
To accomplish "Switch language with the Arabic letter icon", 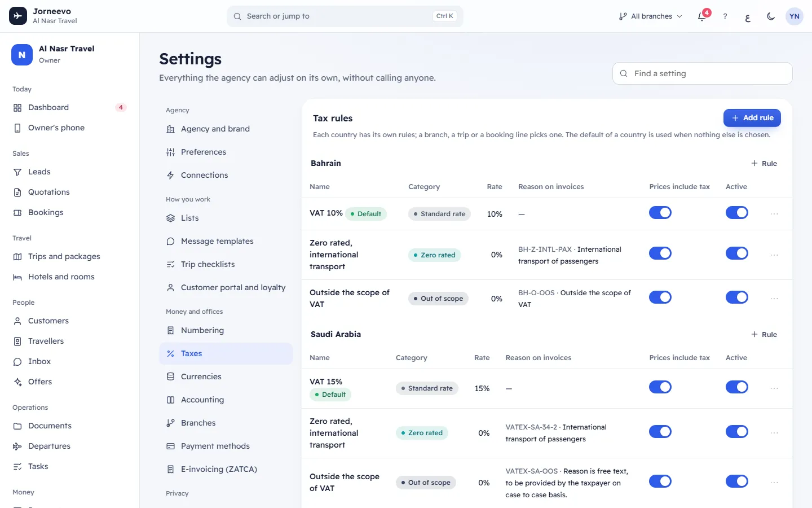I will [x=748, y=16].
